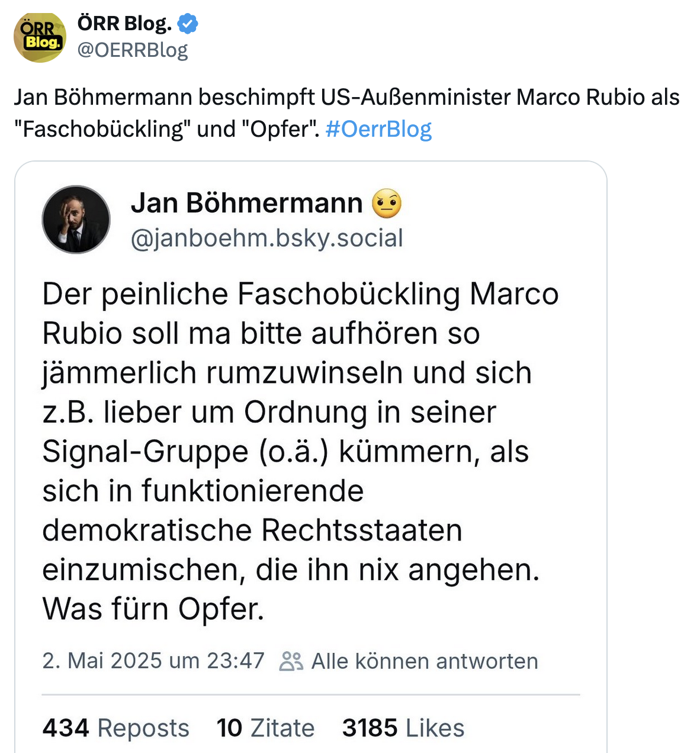
Task: Open Jan Böhmermann's profile picture
Action: coord(76,220)
